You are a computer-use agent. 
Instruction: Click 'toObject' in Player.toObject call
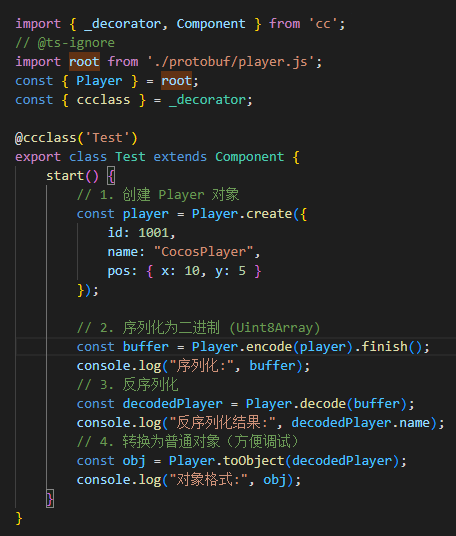pyautogui.click(x=253, y=461)
